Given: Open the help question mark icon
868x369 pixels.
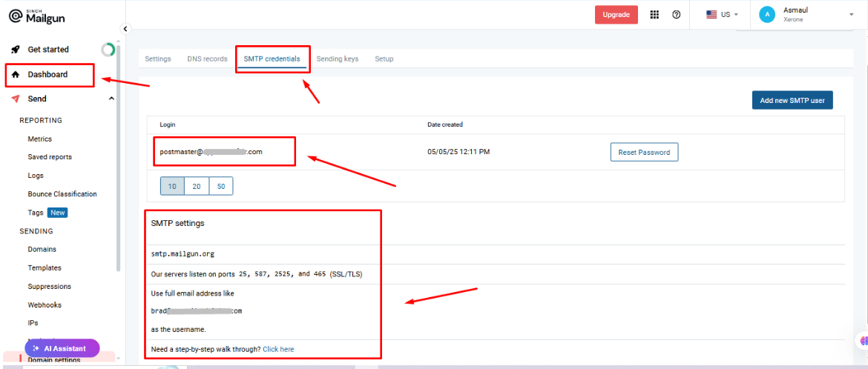Looking at the screenshot, I should pyautogui.click(x=676, y=15).
